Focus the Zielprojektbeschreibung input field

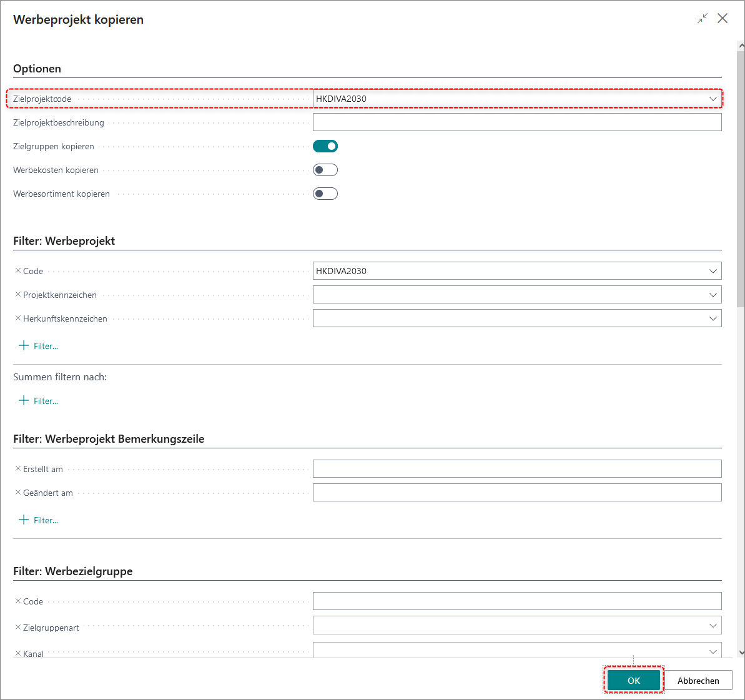pos(517,122)
